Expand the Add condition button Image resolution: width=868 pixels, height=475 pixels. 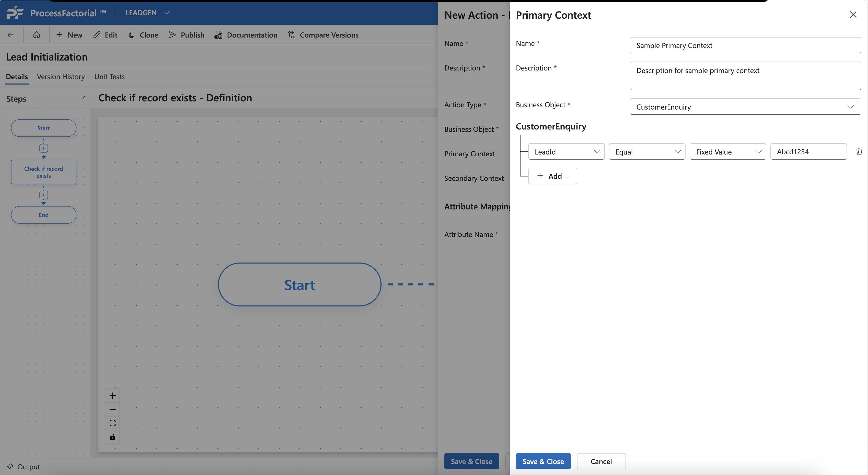pyautogui.click(x=552, y=176)
